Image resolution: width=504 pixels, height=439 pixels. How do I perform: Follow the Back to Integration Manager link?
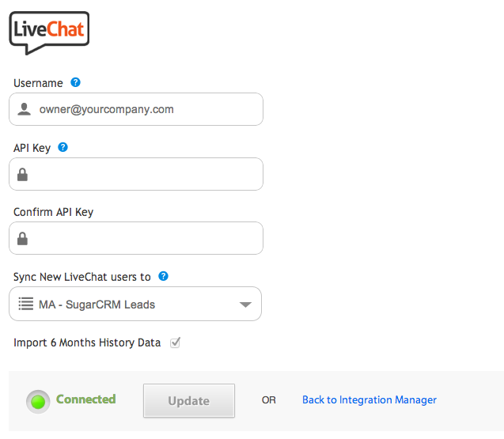(x=369, y=399)
